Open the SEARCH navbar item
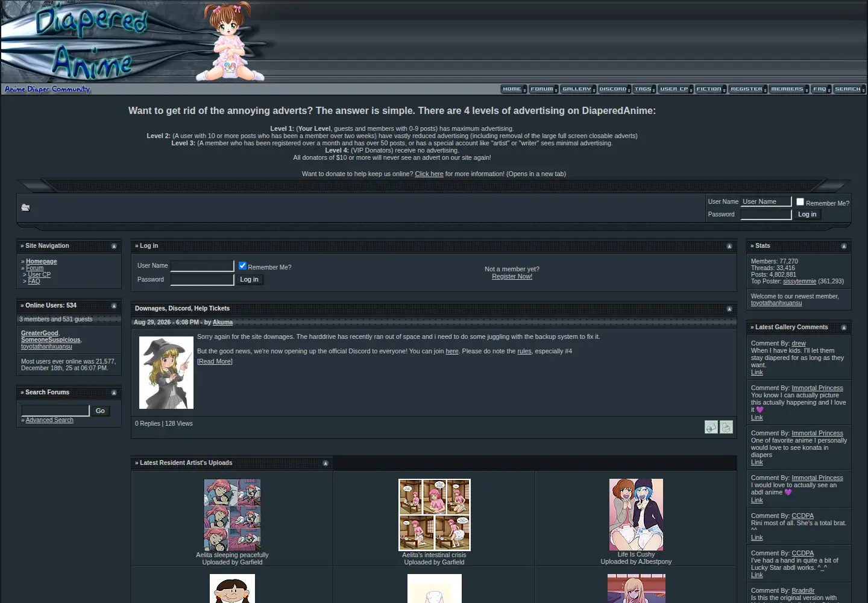 tap(849, 89)
